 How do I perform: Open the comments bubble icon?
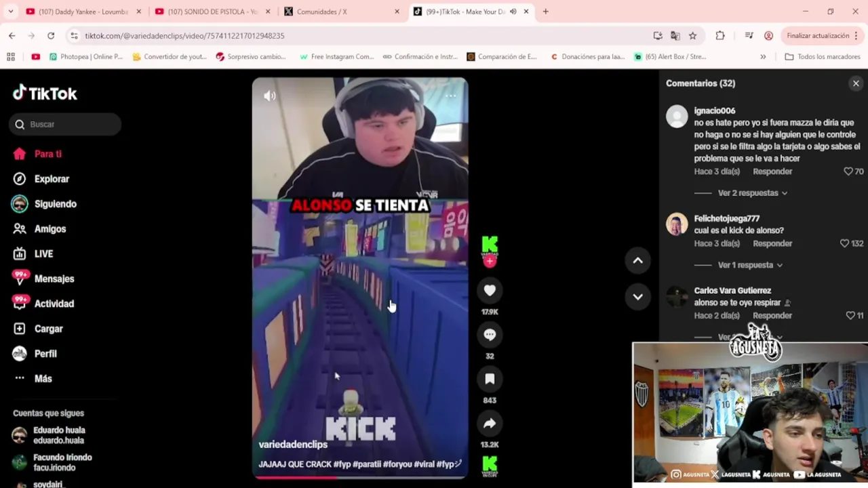(490, 335)
